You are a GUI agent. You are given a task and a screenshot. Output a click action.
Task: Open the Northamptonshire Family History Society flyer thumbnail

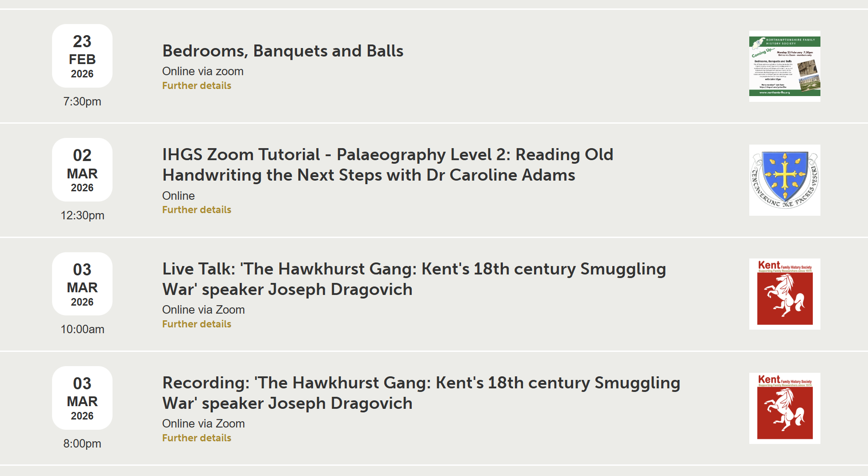coord(784,66)
